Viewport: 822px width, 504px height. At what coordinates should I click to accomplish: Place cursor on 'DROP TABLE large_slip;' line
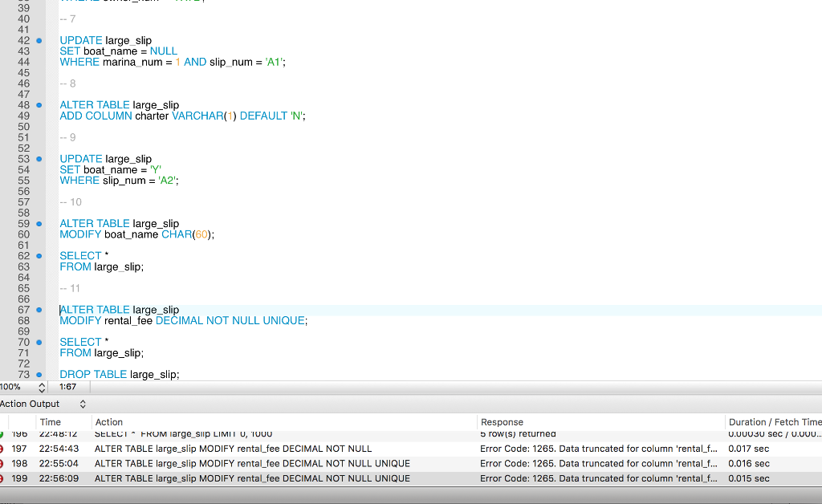coord(120,375)
